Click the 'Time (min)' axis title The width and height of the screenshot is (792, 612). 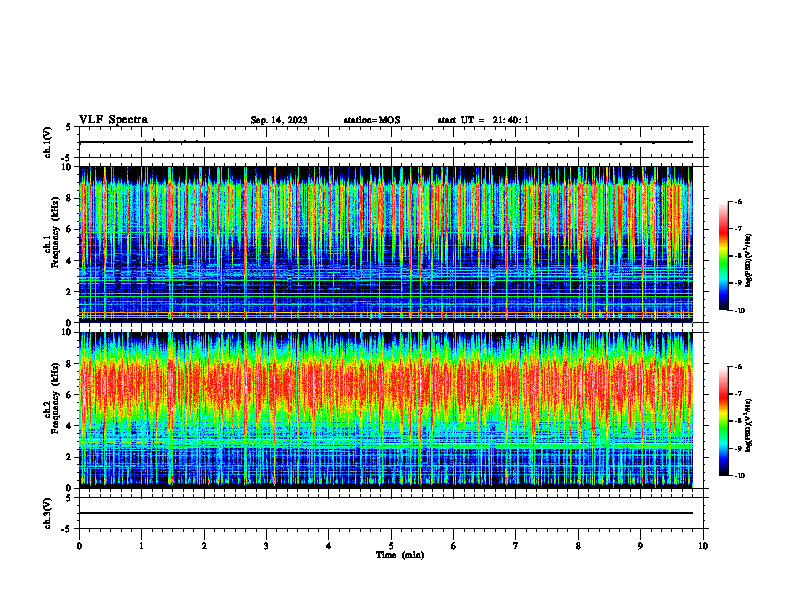400,555
